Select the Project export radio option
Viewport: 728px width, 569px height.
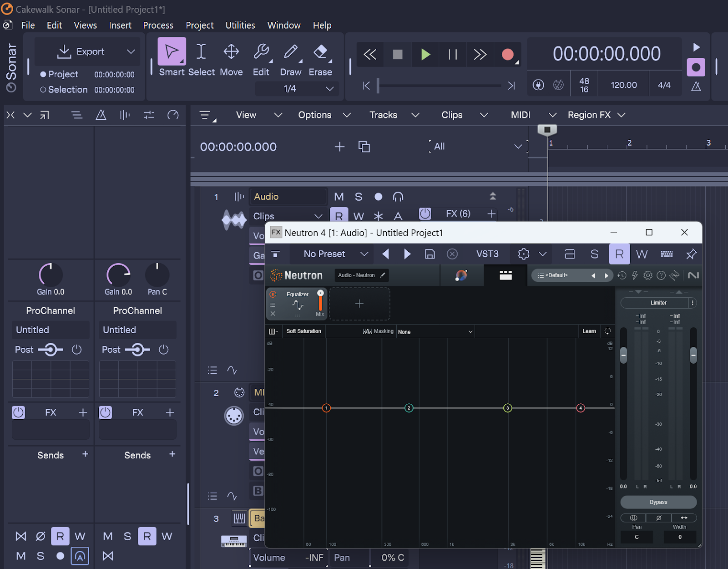coord(59,74)
